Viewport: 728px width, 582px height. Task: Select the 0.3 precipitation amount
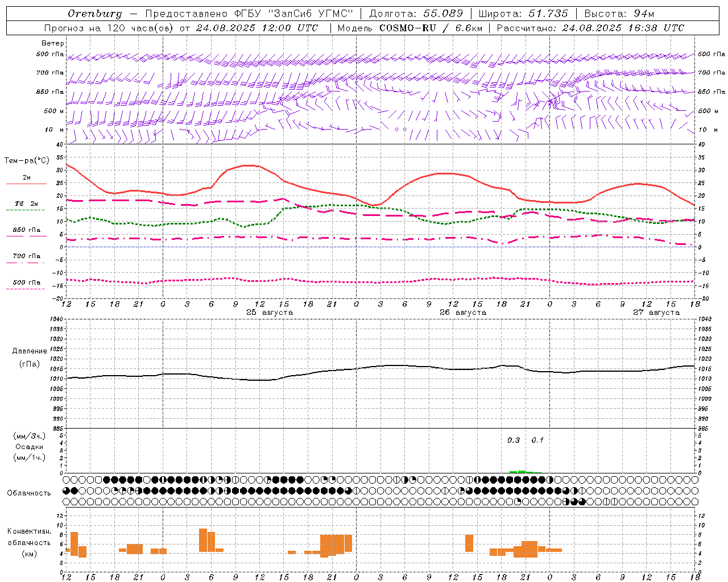(514, 440)
